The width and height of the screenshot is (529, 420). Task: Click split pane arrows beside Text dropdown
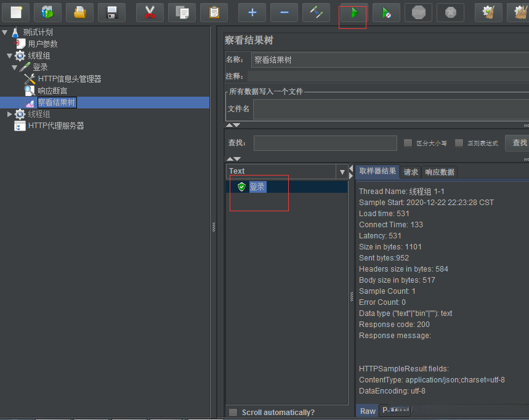tap(351, 172)
